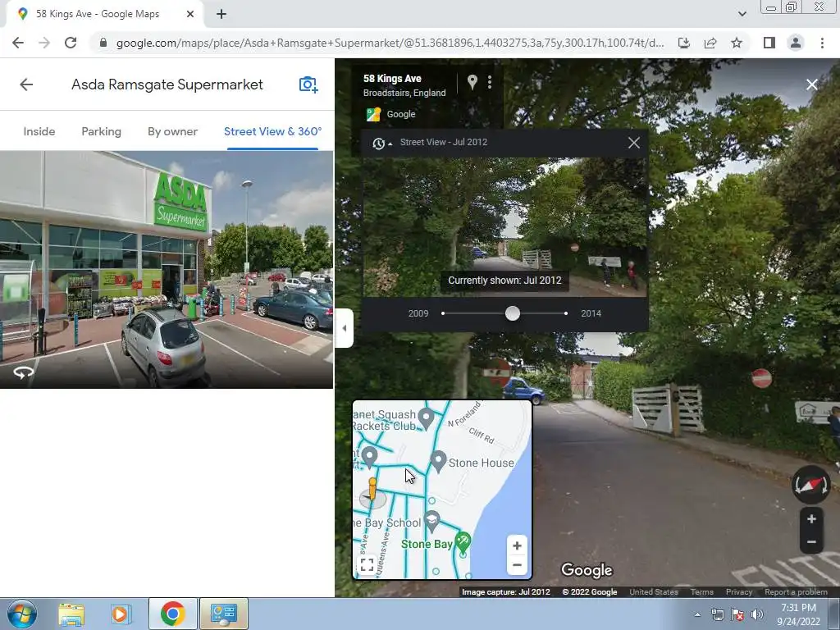Open Street View more options menu
The image size is (840, 630).
click(x=490, y=82)
